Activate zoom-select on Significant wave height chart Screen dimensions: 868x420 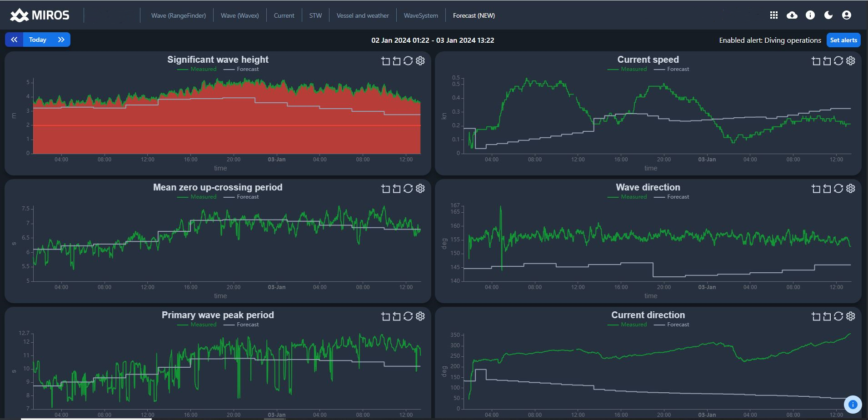tap(385, 61)
